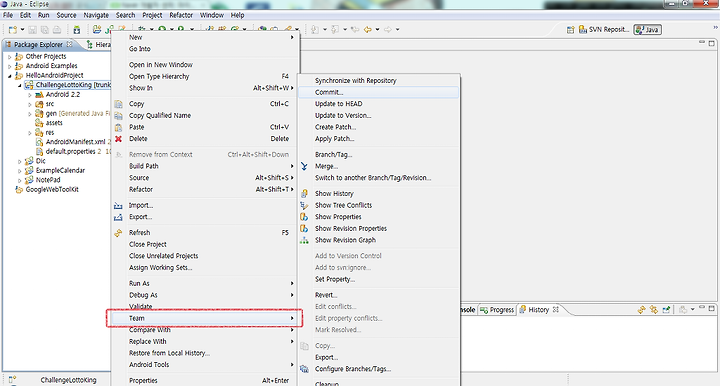Expand the Android 2.2 library node

[x=30, y=95]
